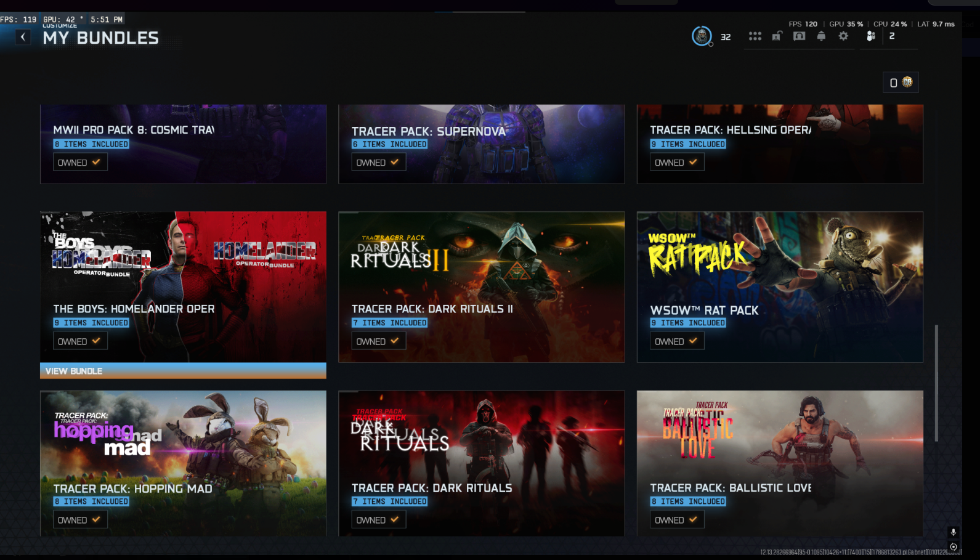Click the "TRACER PACK: HOPPING MAD" title
The height and width of the screenshot is (560, 980).
coord(132,489)
